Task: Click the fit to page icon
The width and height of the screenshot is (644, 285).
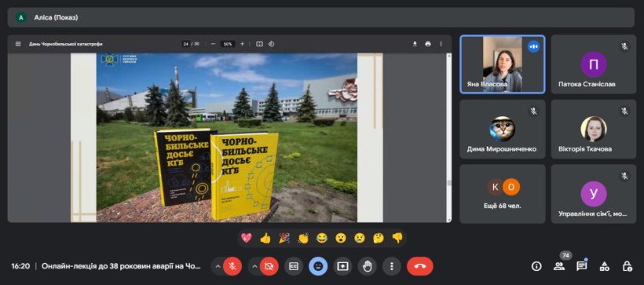Action: 259,44
